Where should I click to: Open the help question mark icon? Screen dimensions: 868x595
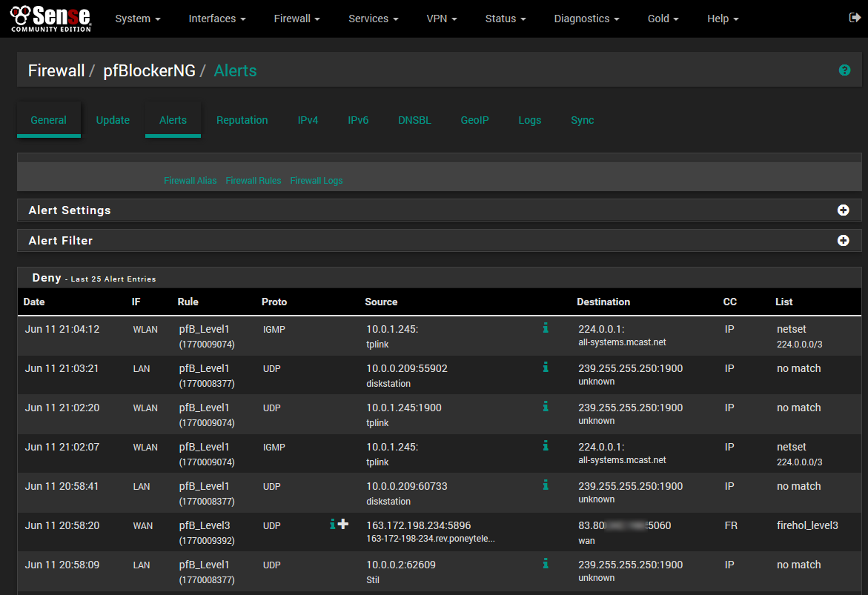pos(844,70)
